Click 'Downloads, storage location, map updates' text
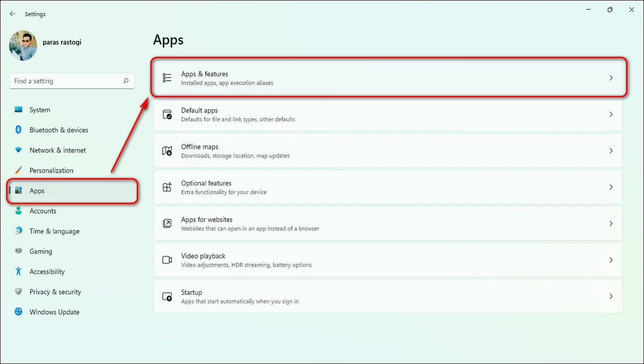This screenshot has width=644, height=364. point(235,155)
